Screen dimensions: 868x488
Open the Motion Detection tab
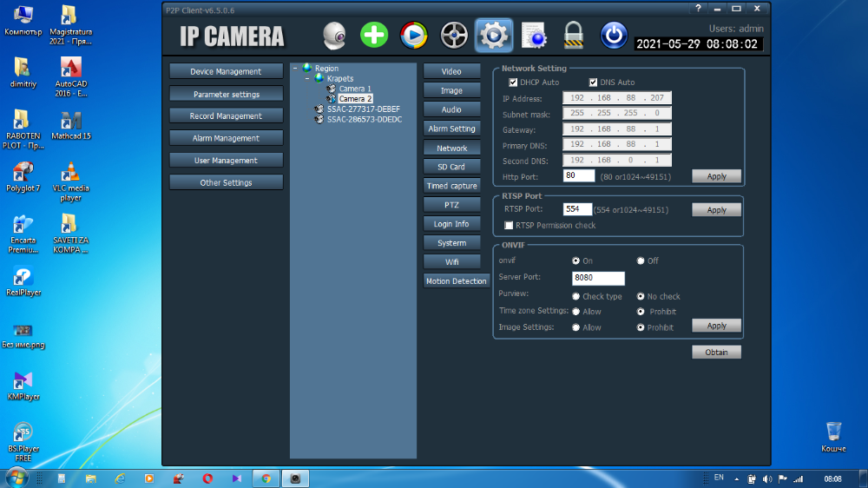coord(457,280)
